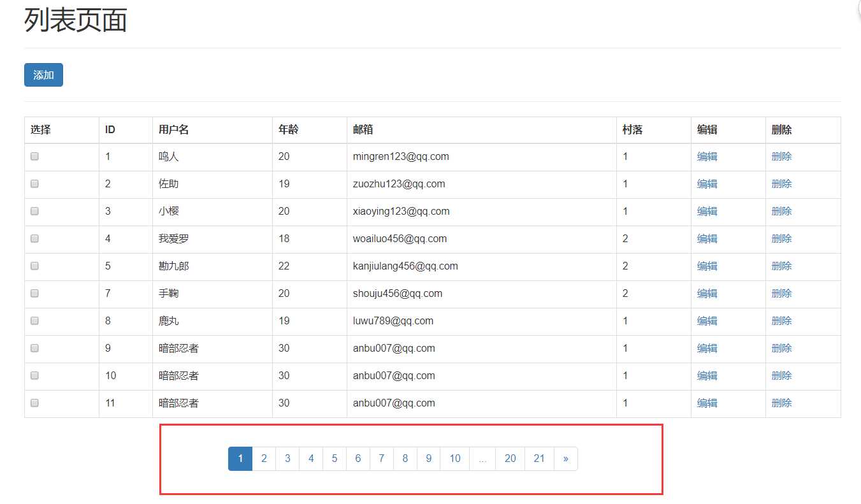861x504 pixels.
Task: Go to pagination page 3
Action: coord(287,459)
